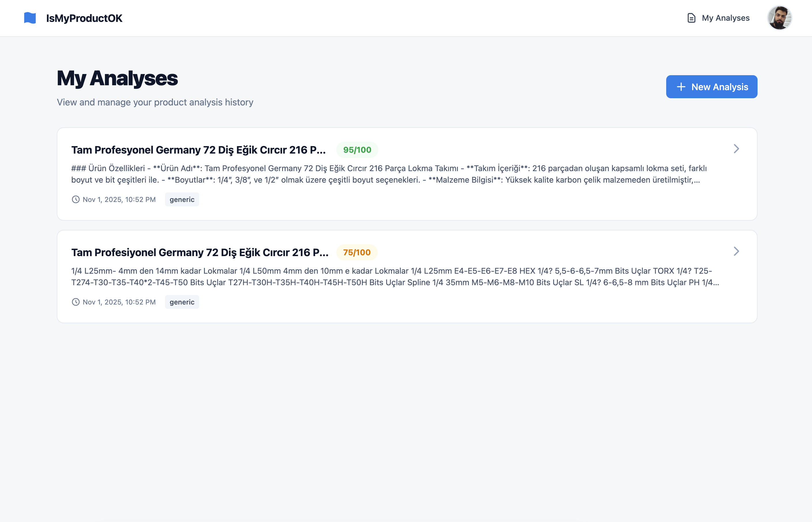Click the generic tag on the second card
The height and width of the screenshot is (522, 812).
pyautogui.click(x=182, y=302)
